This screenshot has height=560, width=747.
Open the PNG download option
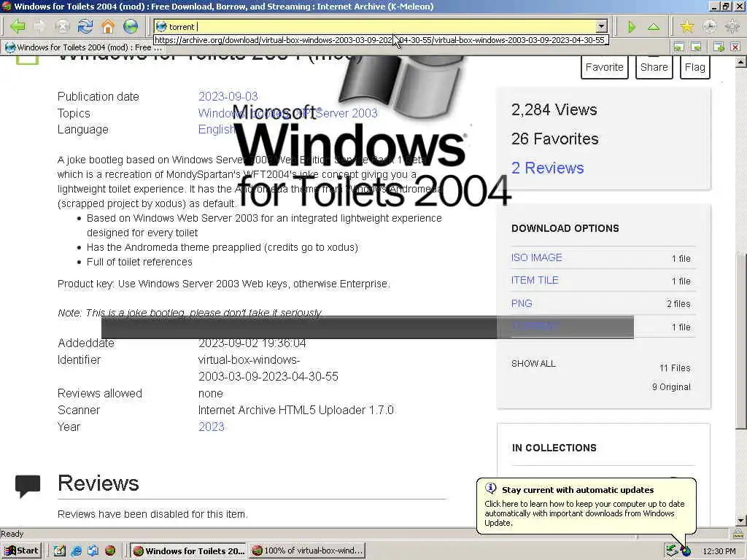[522, 303]
